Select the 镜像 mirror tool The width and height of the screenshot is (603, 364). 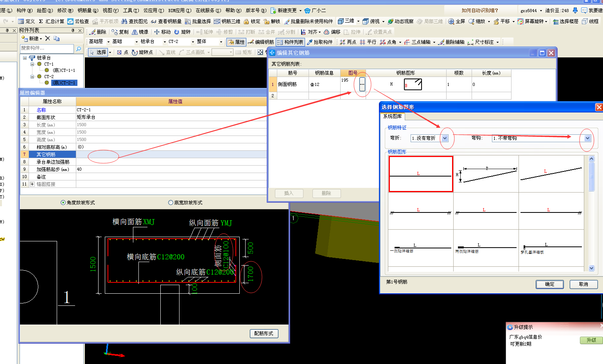tap(140, 32)
